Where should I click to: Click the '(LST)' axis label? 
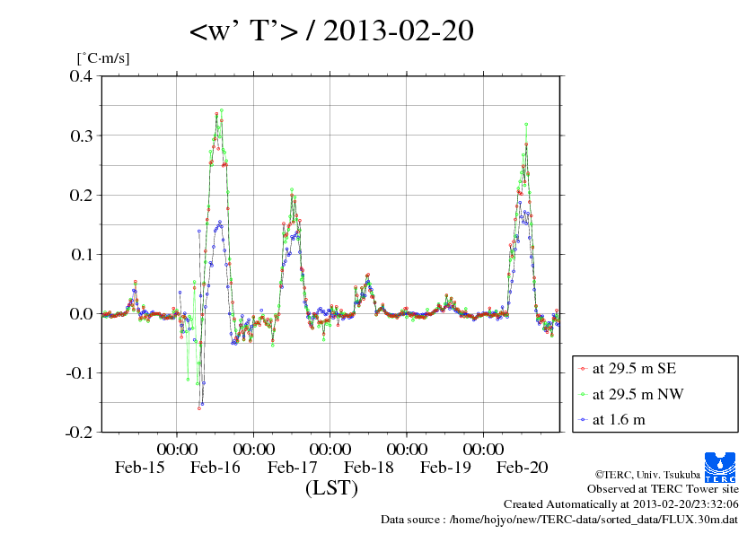(x=331, y=487)
